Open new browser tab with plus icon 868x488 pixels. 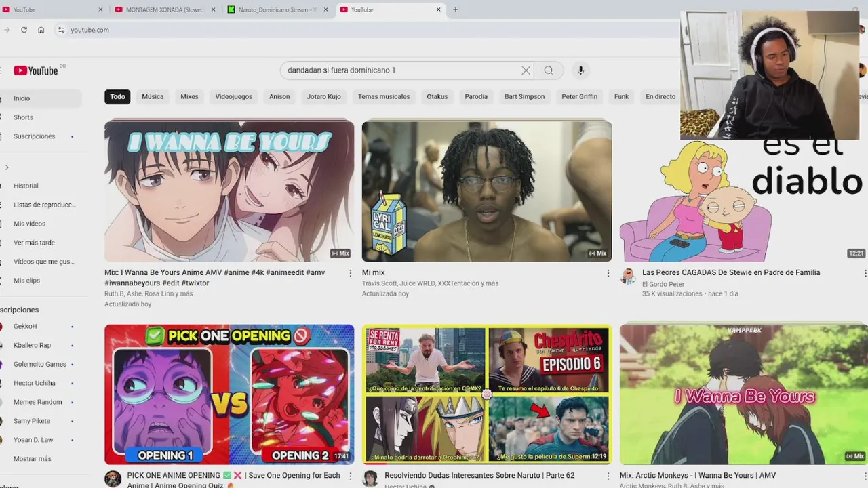coord(455,9)
